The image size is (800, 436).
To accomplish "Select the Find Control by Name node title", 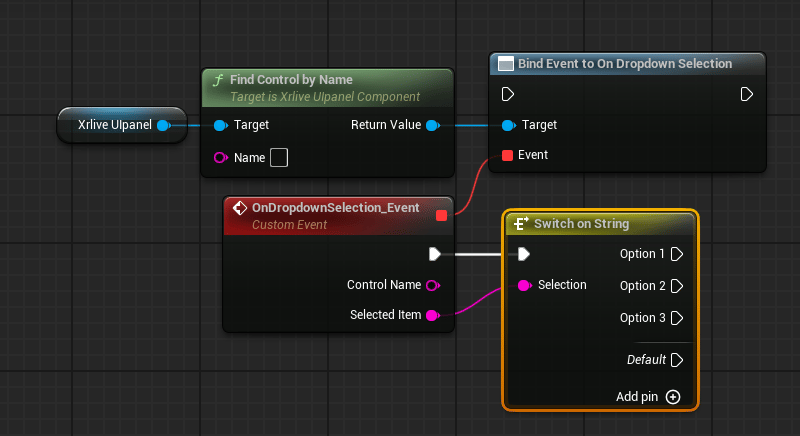I will (x=291, y=80).
